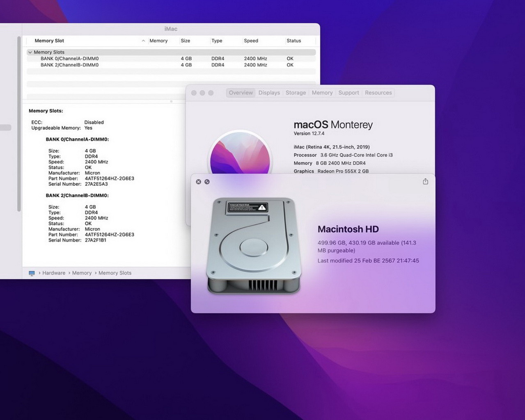Collapse the Memory Slots tree group

pyautogui.click(x=30, y=52)
